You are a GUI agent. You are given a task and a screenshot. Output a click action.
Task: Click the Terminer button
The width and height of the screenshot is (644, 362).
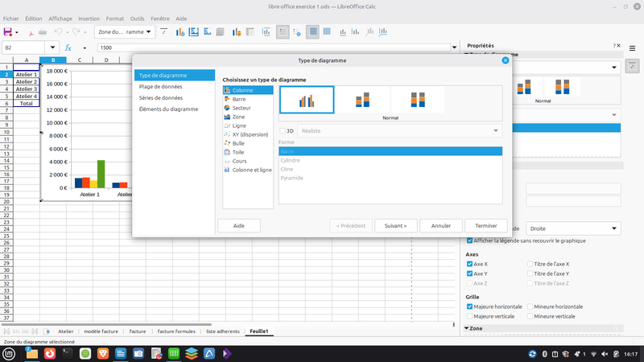tap(486, 226)
